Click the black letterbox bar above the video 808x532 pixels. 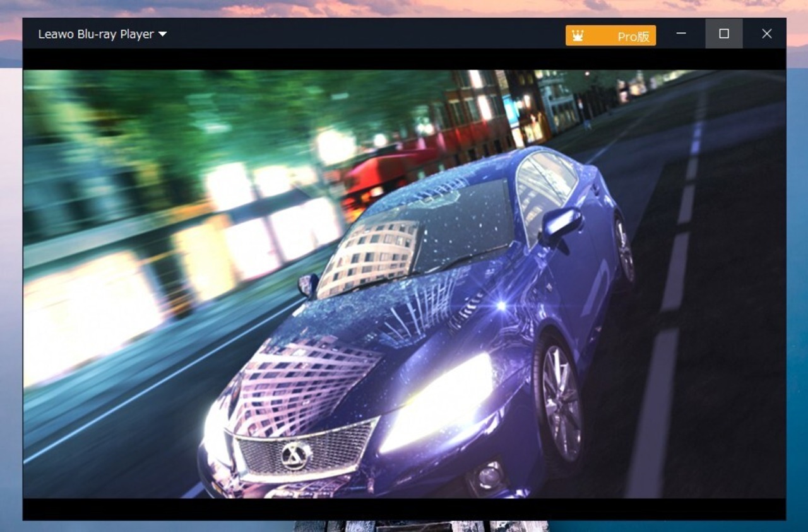(x=404, y=59)
